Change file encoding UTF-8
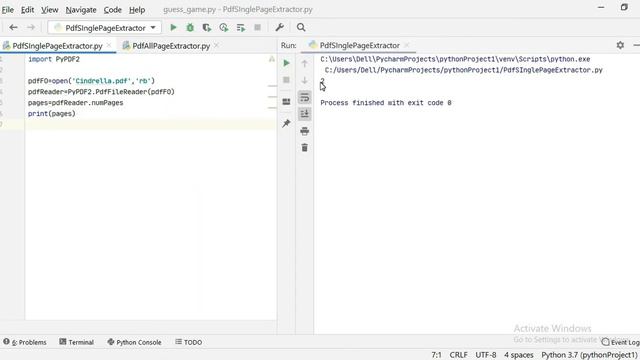This screenshot has height=360, width=640. coord(486,355)
